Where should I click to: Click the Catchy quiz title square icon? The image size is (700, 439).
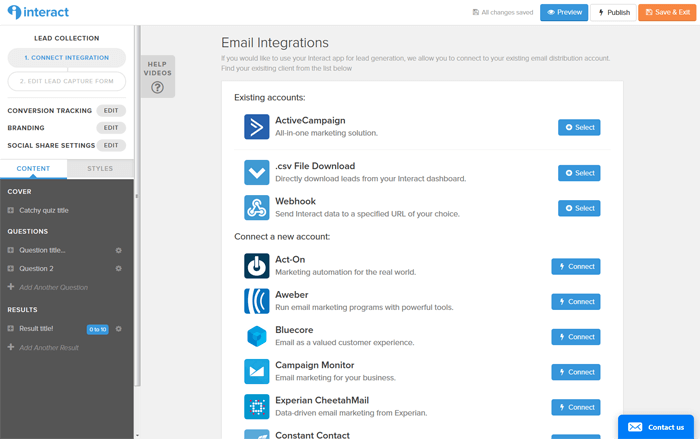tap(11, 210)
